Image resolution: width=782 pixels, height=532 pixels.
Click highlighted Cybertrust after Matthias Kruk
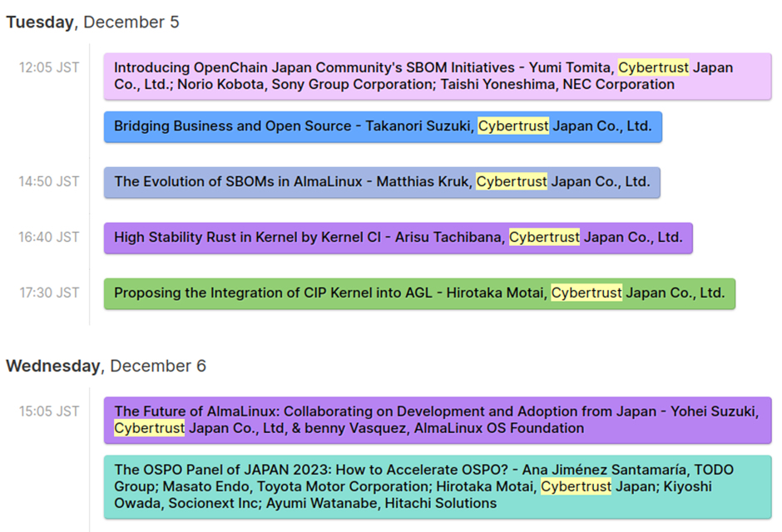512,181
